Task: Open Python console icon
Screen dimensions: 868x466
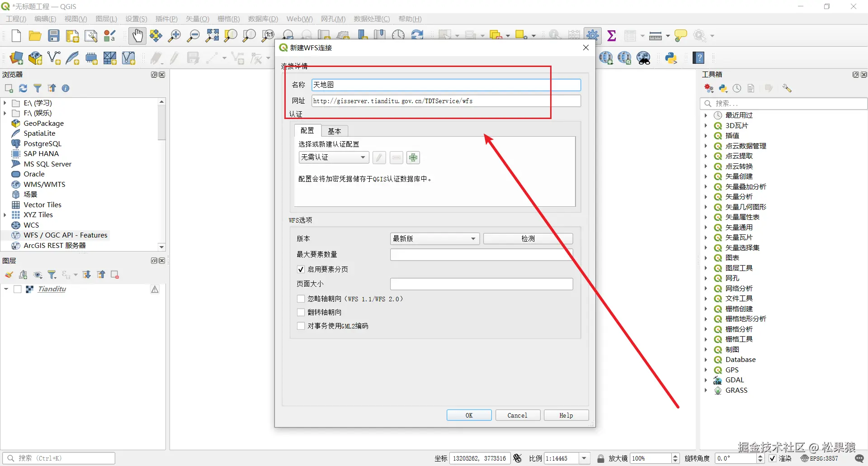Action: [x=671, y=58]
